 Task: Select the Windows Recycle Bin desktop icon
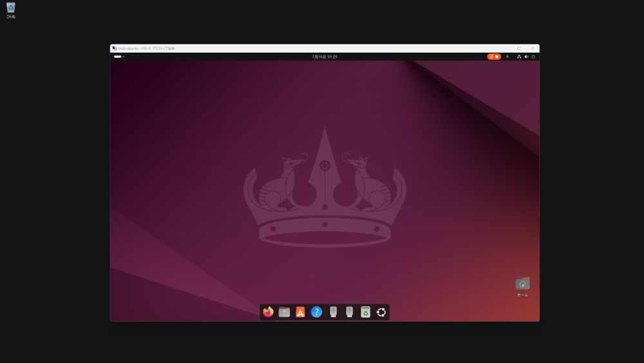(11, 10)
